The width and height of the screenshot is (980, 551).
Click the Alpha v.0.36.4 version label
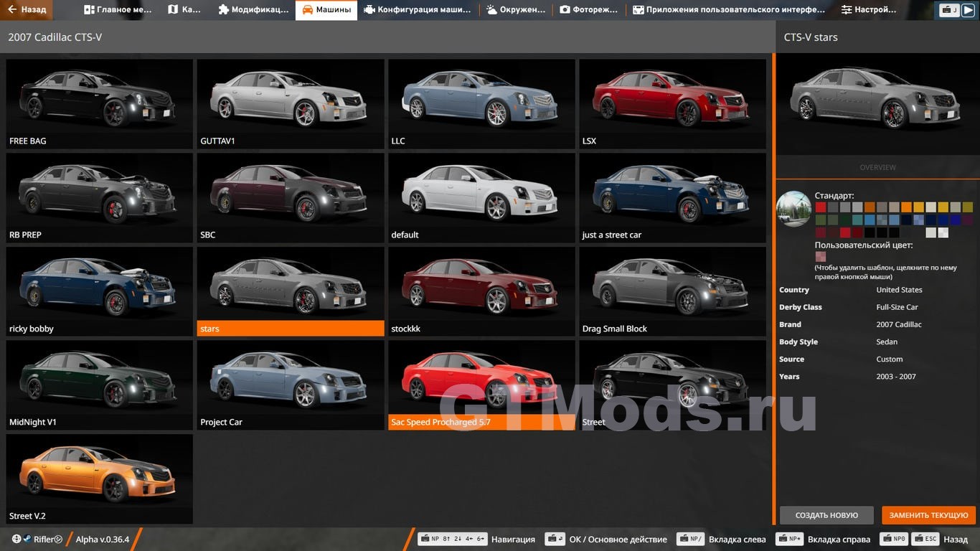[x=103, y=539]
